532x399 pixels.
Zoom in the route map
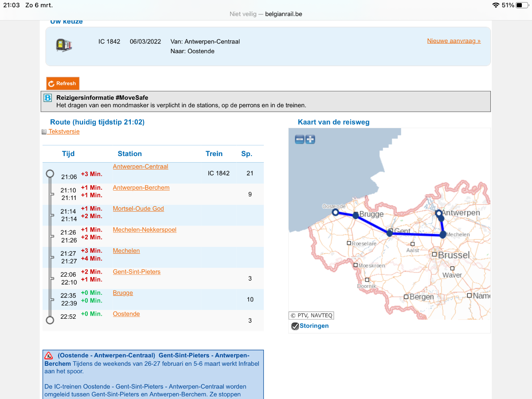310,140
